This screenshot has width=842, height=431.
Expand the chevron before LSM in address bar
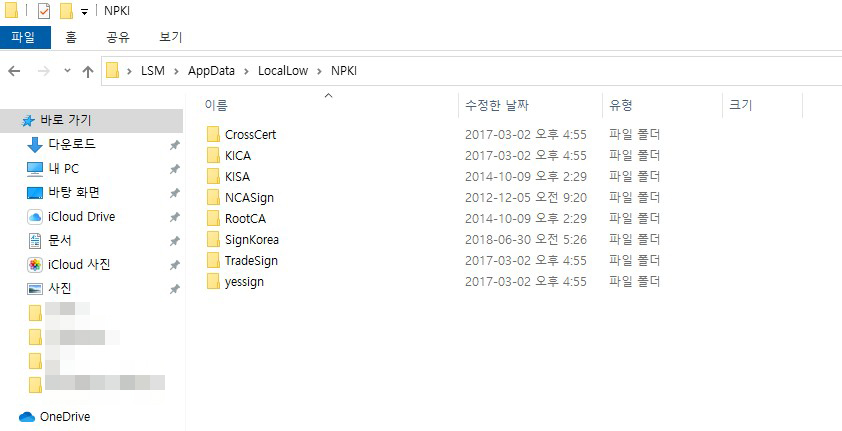(x=129, y=71)
